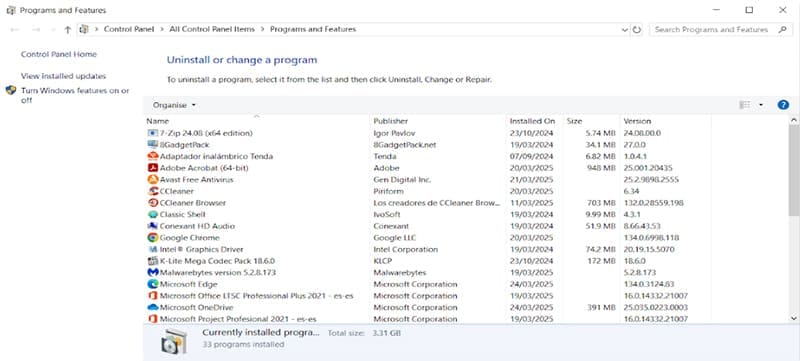Click the scrollbar up arrow
This screenshot has width=800, height=361.
(794, 120)
